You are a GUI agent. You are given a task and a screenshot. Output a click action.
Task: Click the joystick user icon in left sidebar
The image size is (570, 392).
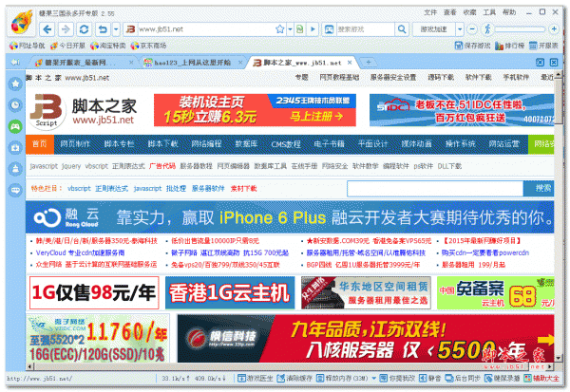(x=15, y=169)
